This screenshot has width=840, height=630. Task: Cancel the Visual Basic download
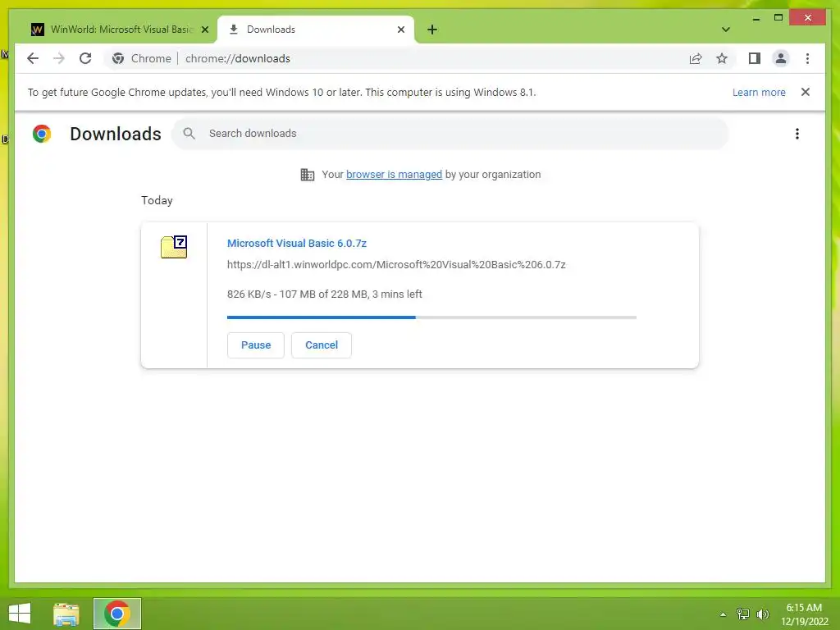click(322, 345)
